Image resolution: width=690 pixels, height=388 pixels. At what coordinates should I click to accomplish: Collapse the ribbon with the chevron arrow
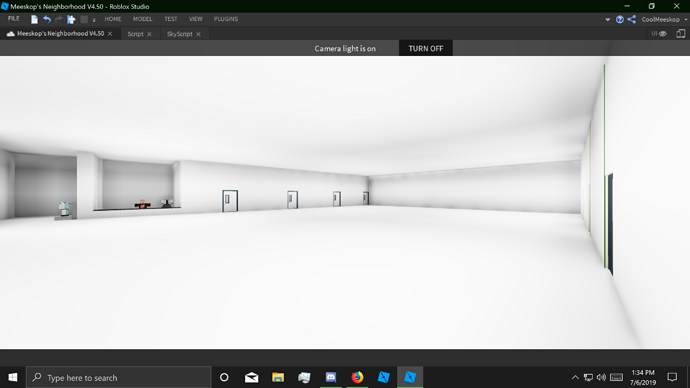point(608,19)
